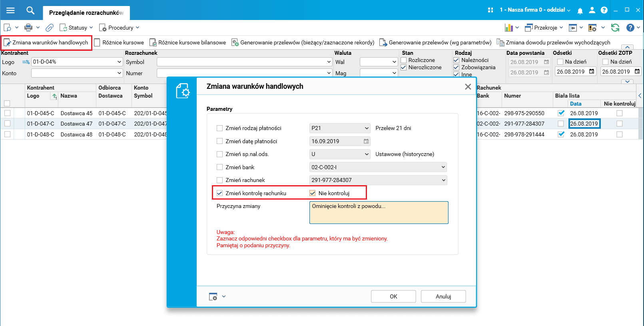Image resolution: width=644 pixels, height=326 pixels.
Task: Click the dialog settings icon at bottom left
Action: (x=213, y=296)
